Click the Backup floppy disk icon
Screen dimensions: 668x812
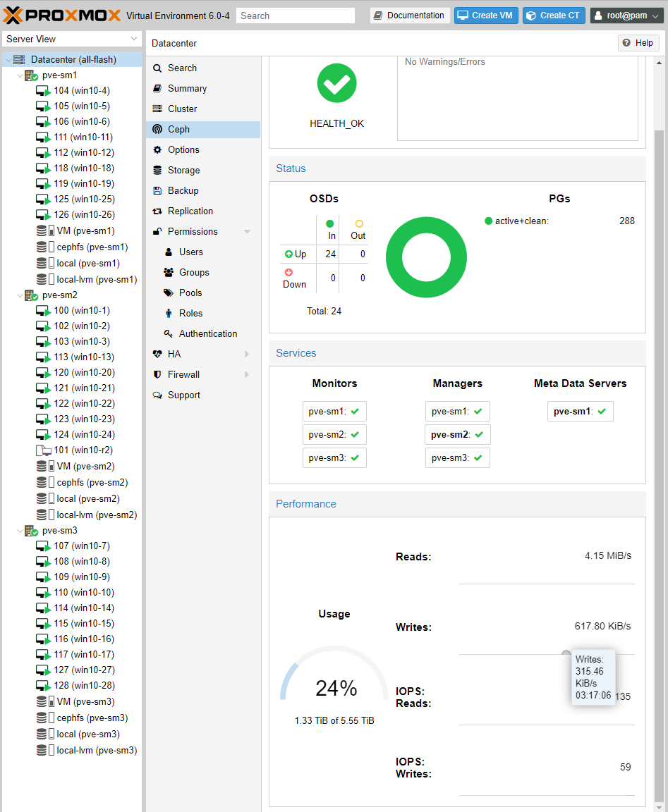(157, 190)
